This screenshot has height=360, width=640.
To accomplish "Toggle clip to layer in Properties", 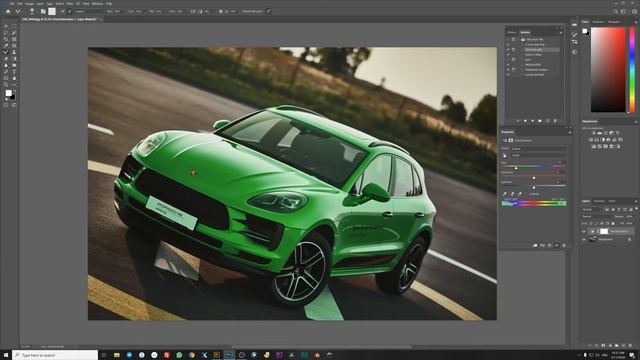I will [535, 245].
